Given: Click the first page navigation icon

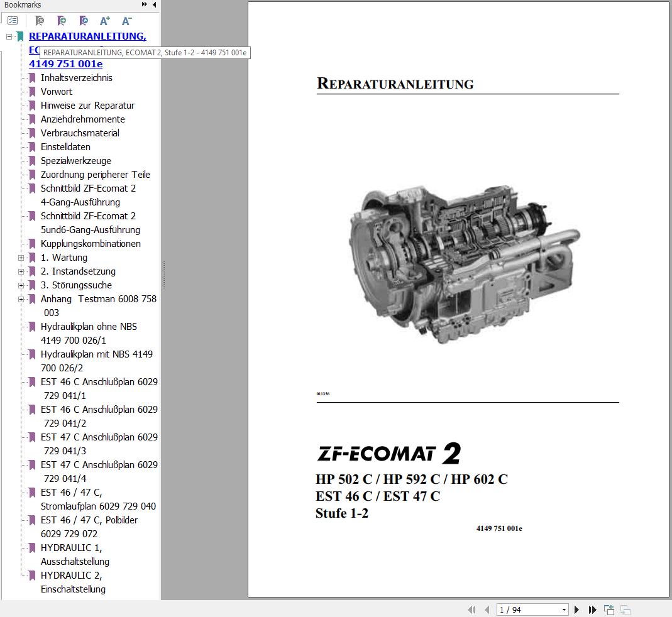Looking at the screenshot, I should coord(472,609).
